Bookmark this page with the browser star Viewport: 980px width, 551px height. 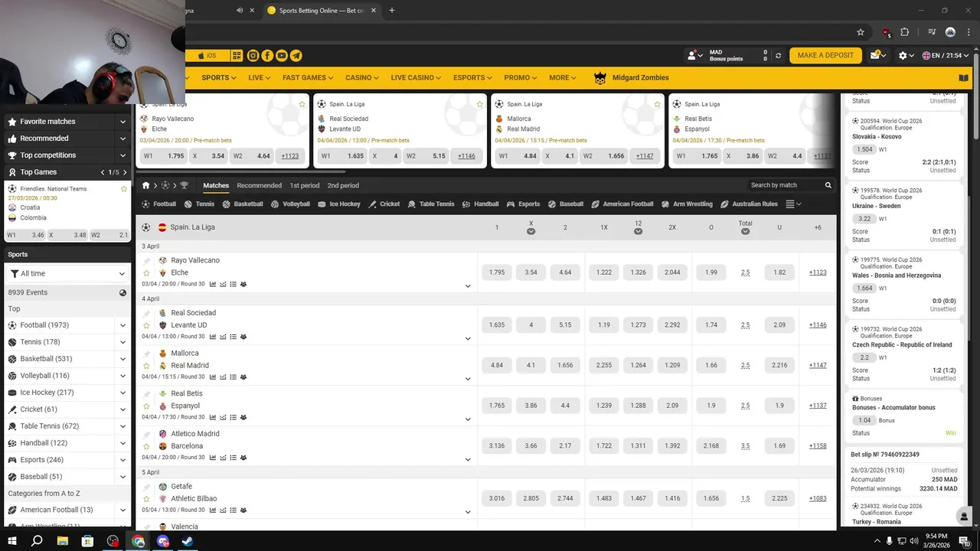(861, 32)
